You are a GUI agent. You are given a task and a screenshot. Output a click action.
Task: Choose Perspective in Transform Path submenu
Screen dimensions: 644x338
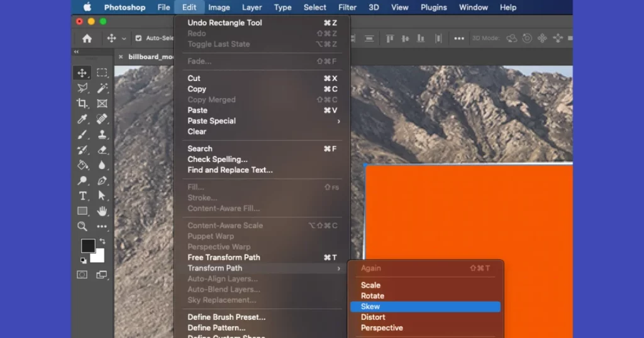pos(426,328)
